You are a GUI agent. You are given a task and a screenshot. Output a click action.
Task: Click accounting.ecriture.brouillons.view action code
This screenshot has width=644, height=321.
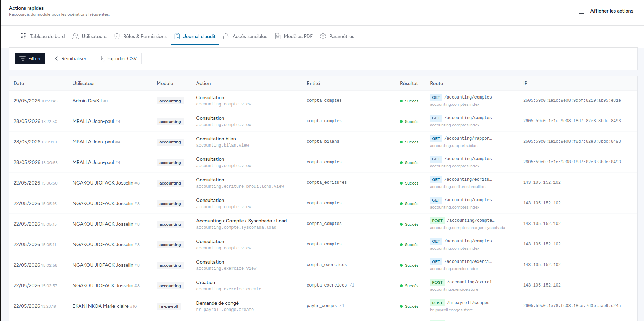tap(240, 186)
